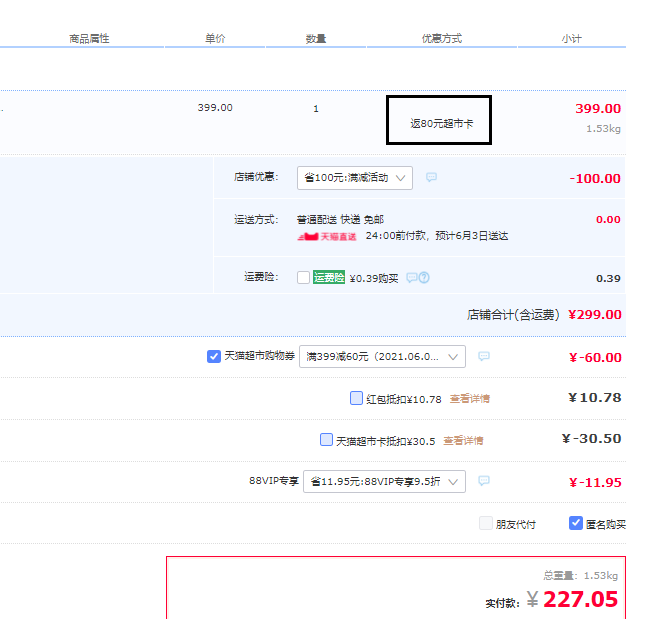645x619 pixels.
Task: Click the unit price 399.00 value
Action: [x=215, y=108]
